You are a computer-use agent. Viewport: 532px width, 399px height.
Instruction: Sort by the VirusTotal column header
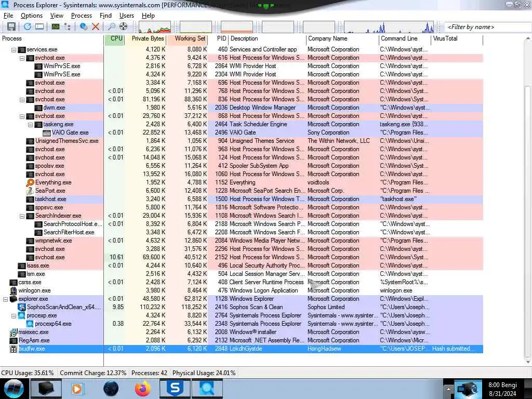[457, 38]
